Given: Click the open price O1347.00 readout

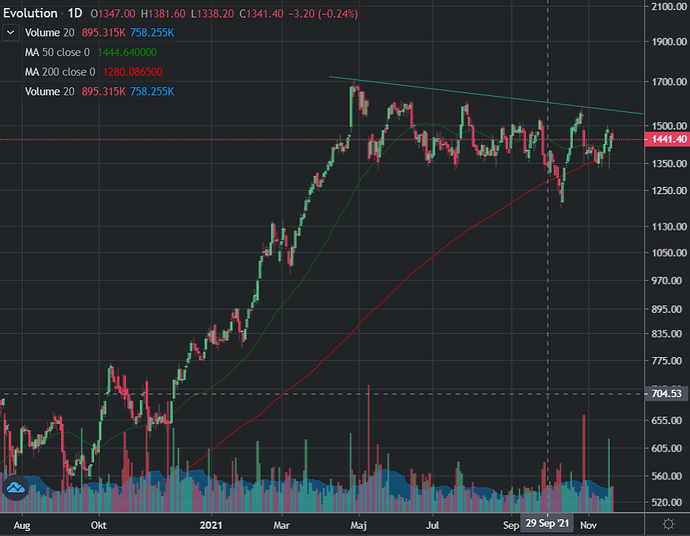Looking at the screenshot, I should tap(113, 14).
